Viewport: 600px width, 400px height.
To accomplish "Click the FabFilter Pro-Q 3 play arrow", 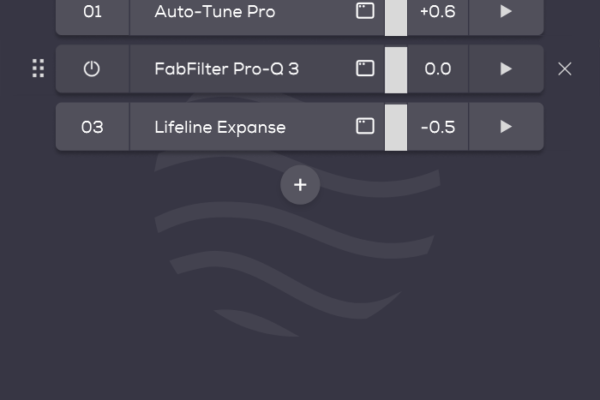I will click(505, 69).
